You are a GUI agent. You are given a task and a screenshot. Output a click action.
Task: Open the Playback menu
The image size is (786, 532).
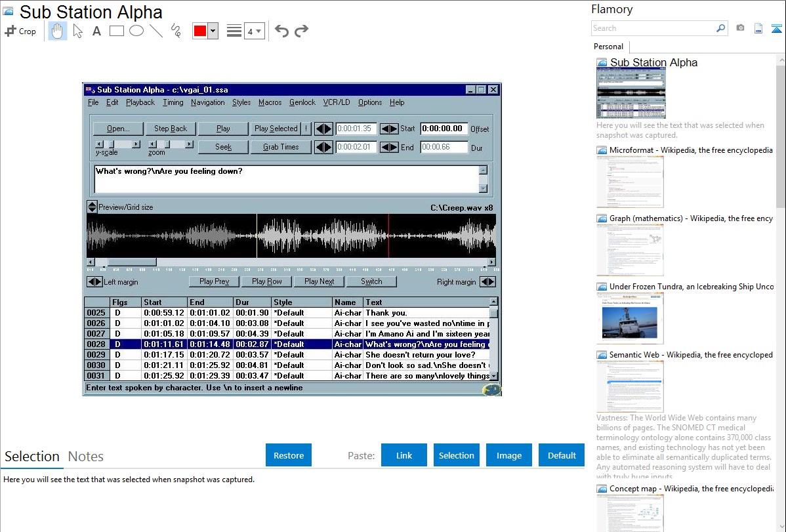coord(140,102)
